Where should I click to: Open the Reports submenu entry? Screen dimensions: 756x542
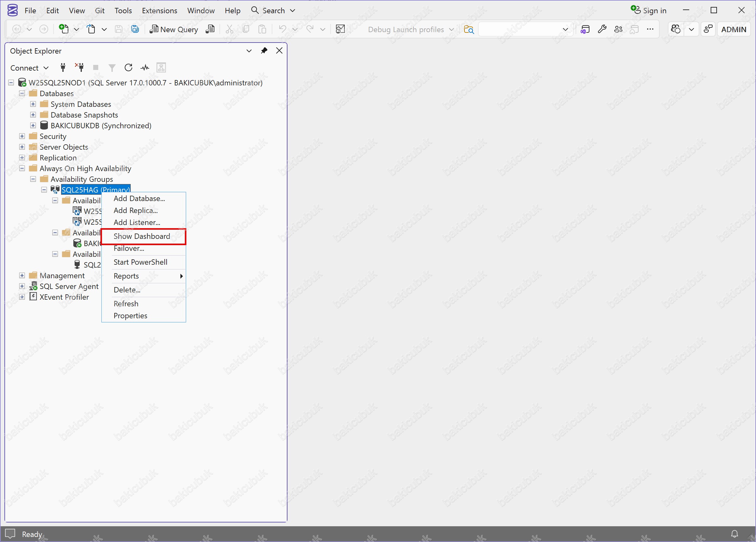point(126,276)
